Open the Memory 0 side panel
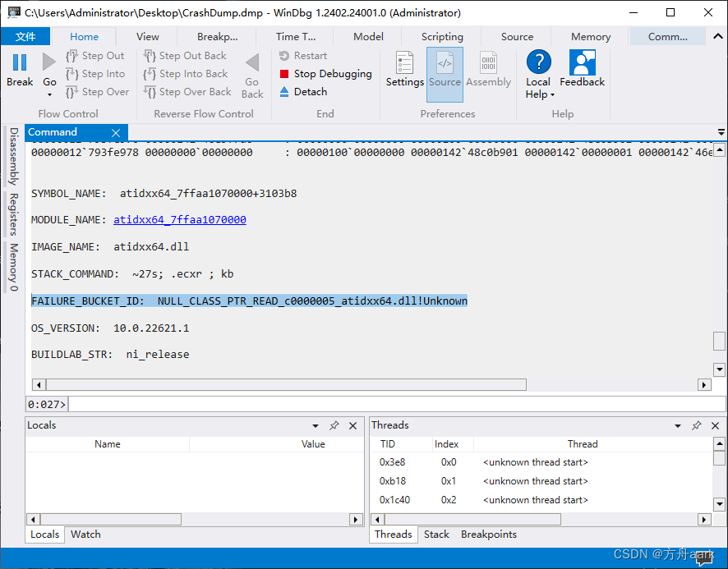The height and width of the screenshot is (569, 728). [14, 268]
